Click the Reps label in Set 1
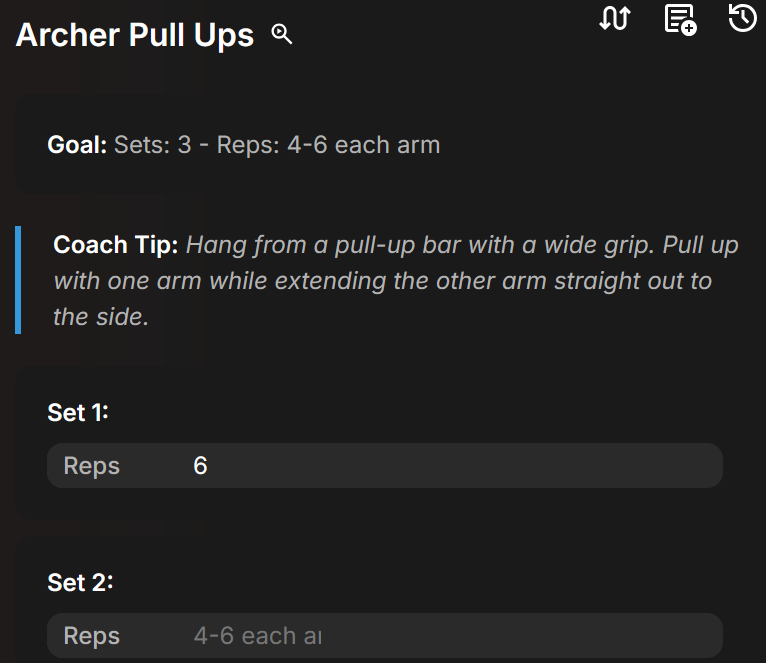The width and height of the screenshot is (766, 663). (x=91, y=466)
